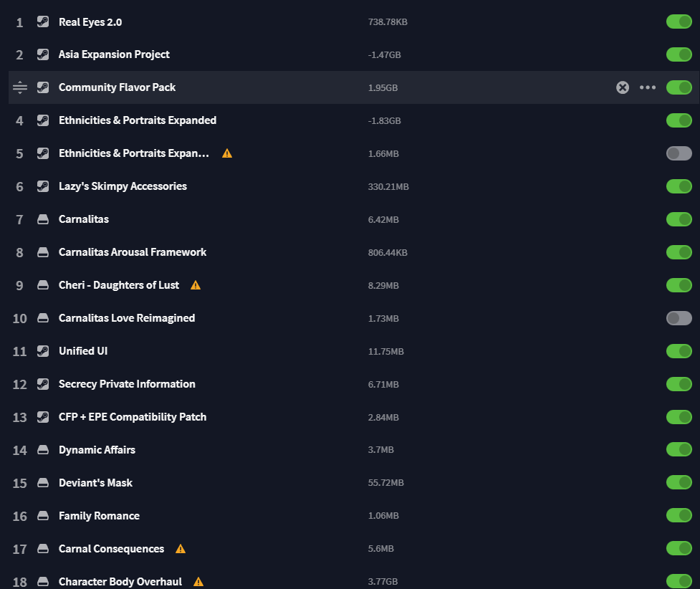Click the Steam icon next to Asia Expansion Project
This screenshot has width=700, height=589.
[43, 54]
